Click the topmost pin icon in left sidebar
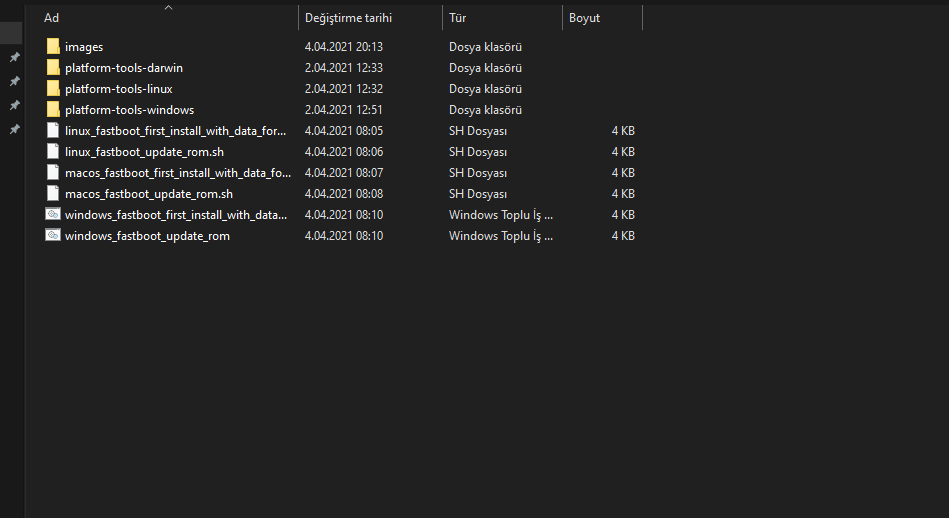The height and width of the screenshot is (518, 949). (15, 57)
